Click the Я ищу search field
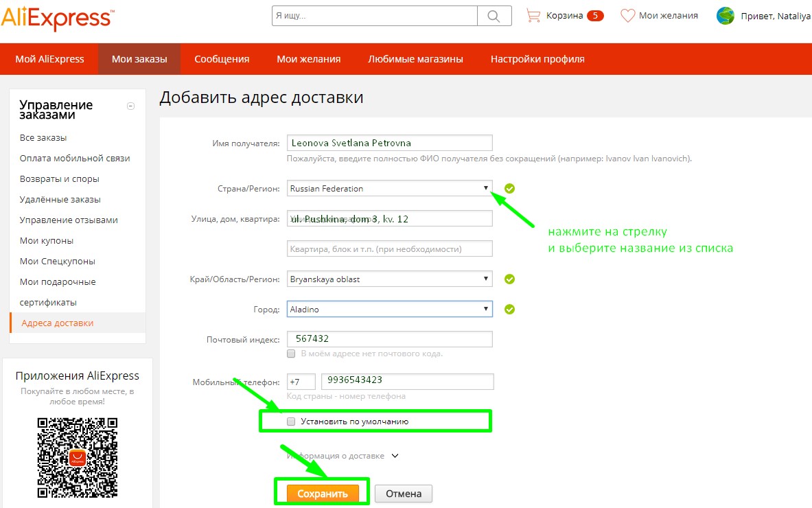The image size is (812, 508). [374, 16]
